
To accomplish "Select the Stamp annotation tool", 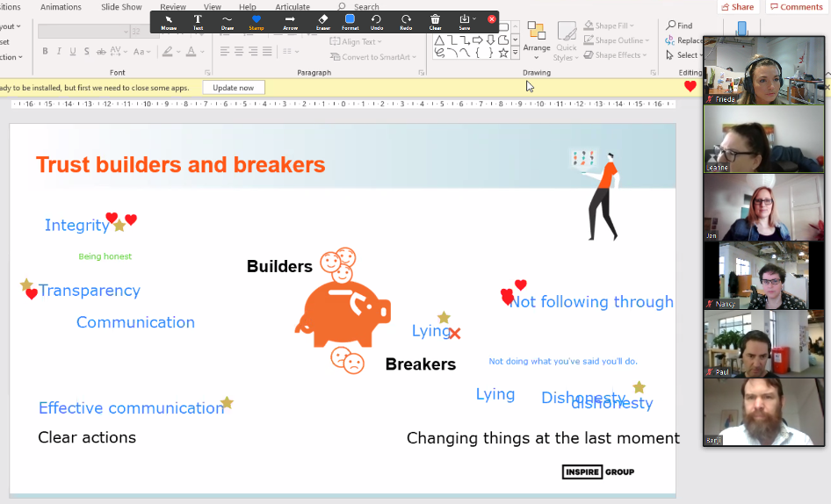I will coord(257,22).
